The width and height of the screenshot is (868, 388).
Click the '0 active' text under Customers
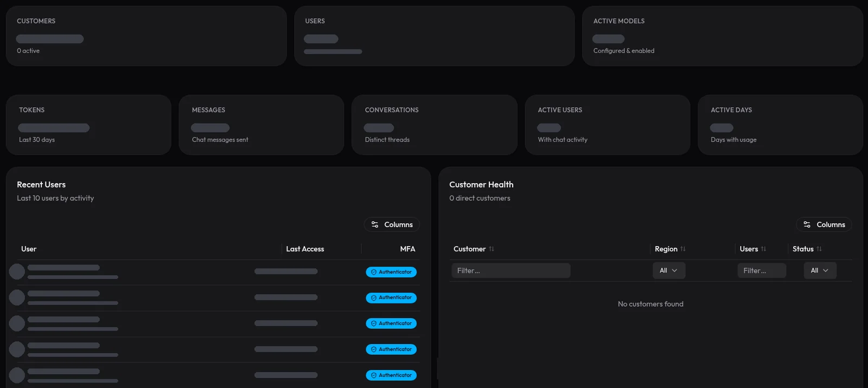28,51
